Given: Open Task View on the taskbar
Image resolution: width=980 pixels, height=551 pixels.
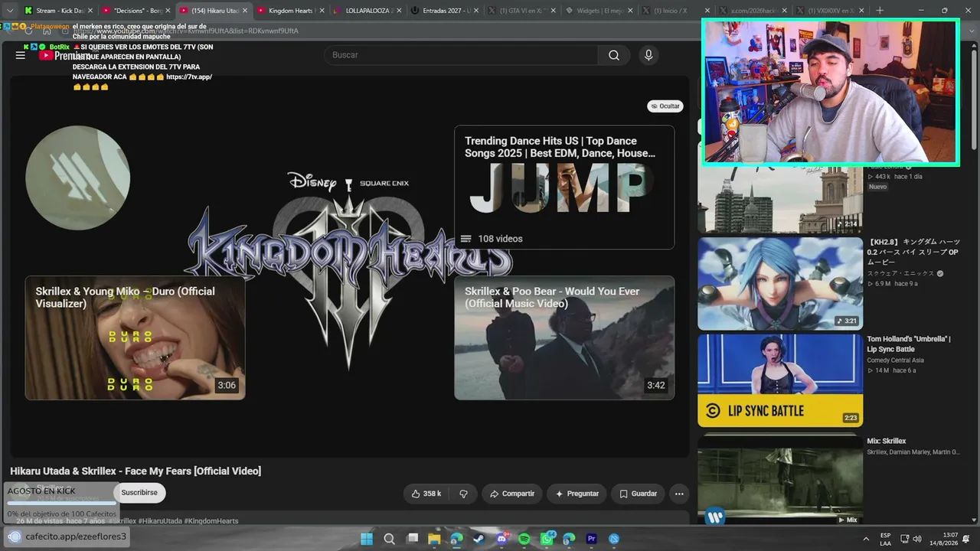Looking at the screenshot, I should [412, 539].
